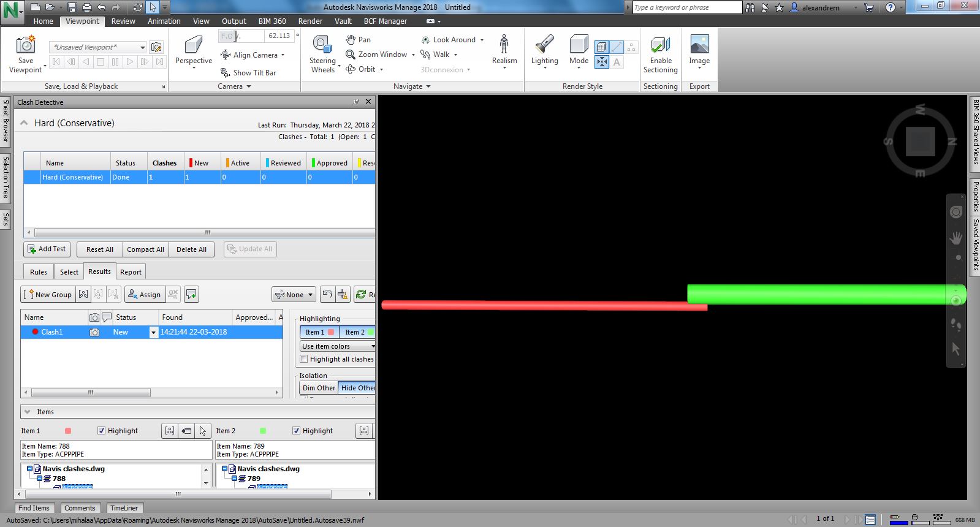Image resolution: width=980 pixels, height=527 pixels.
Task: Switch to the Review ribbon tab
Action: (123, 21)
